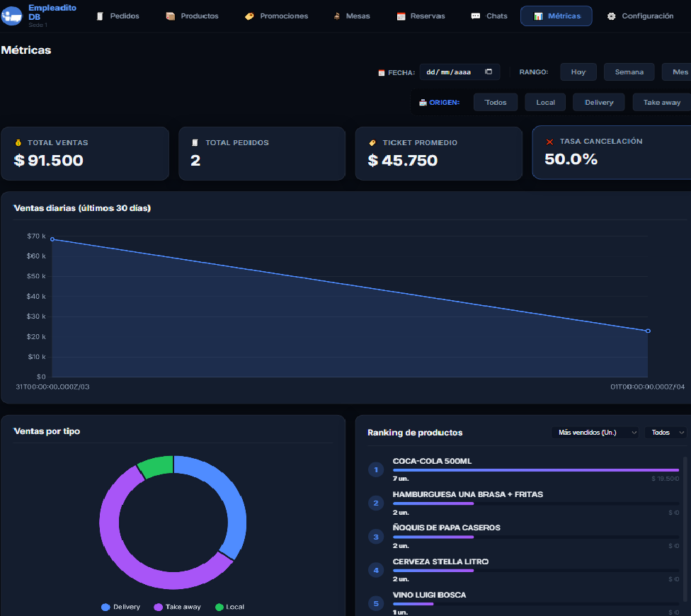Click the Chats speech bubble icon
The width and height of the screenshot is (691, 616).
point(475,16)
